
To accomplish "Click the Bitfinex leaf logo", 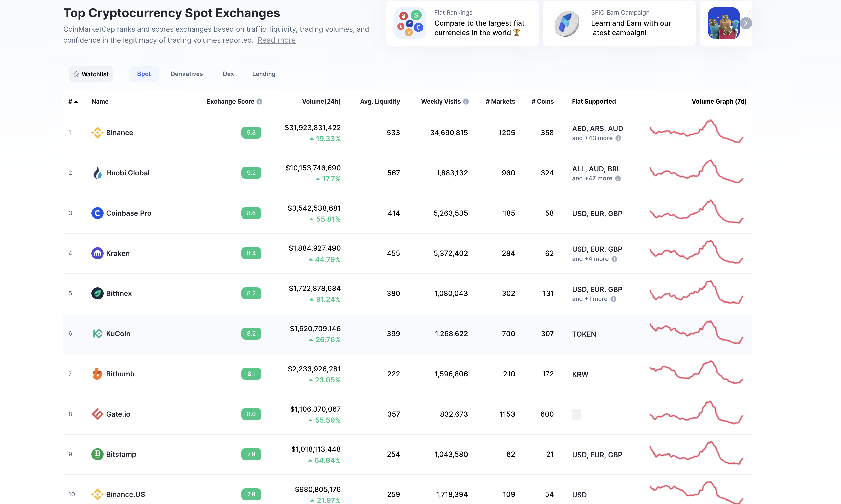I will click(97, 293).
